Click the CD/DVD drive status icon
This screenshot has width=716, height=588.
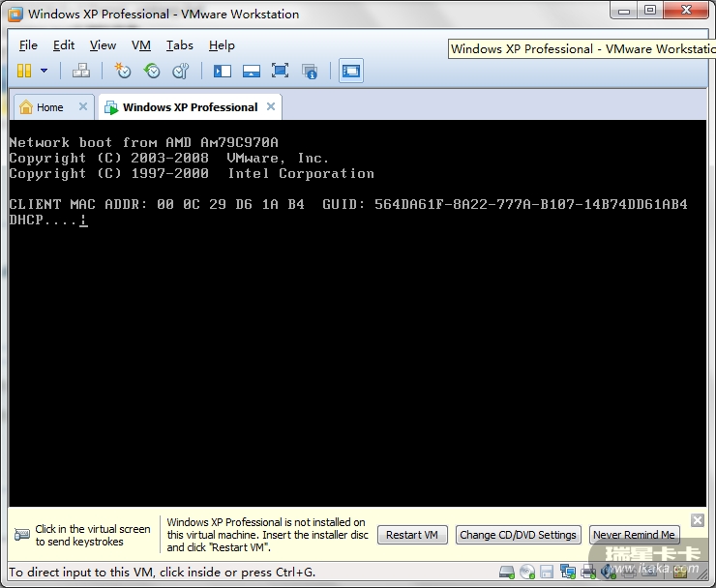coord(527,572)
